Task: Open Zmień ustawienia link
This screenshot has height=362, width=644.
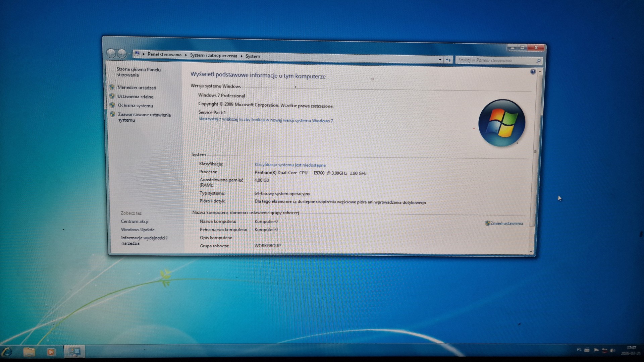Action: click(506, 223)
